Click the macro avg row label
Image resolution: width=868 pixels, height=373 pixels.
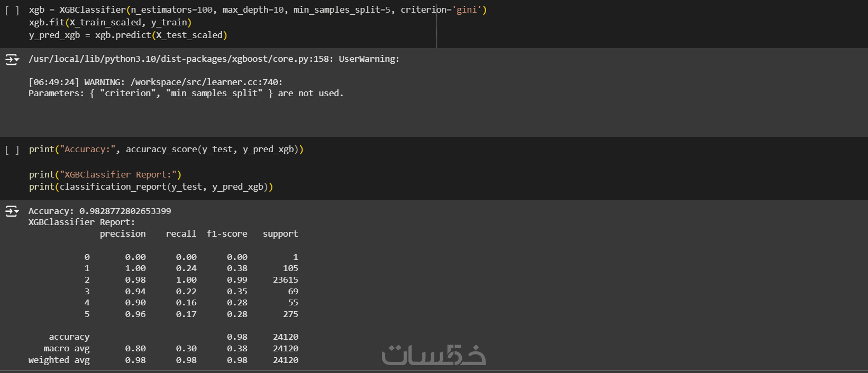pos(67,348)
